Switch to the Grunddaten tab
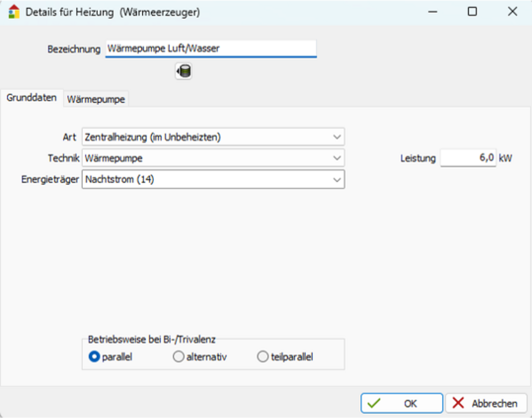This screenshot has height=418, width=532. 31,98
